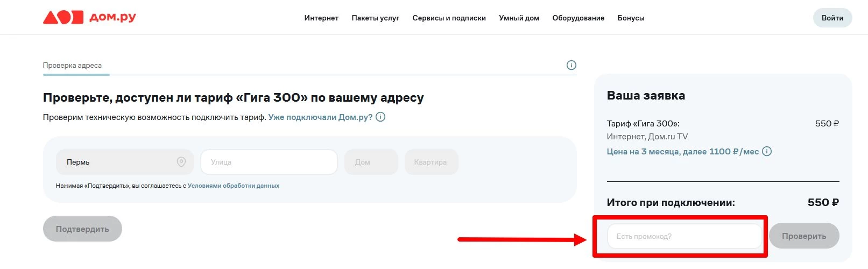The width and height of the screenshot is (868, 269).
Task: Follow the «Уже подключали Дом.ру?» link
Action: click(320, 117)
